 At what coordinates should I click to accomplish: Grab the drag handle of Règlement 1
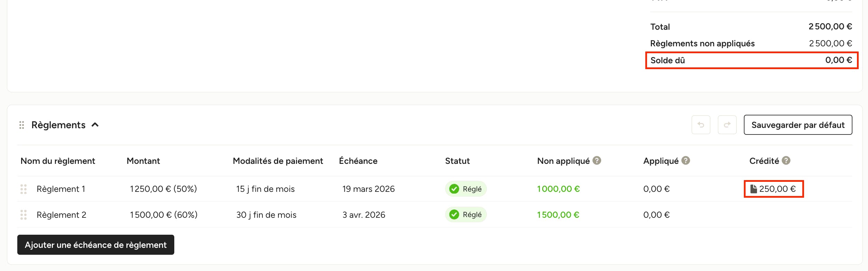(24, 189)
